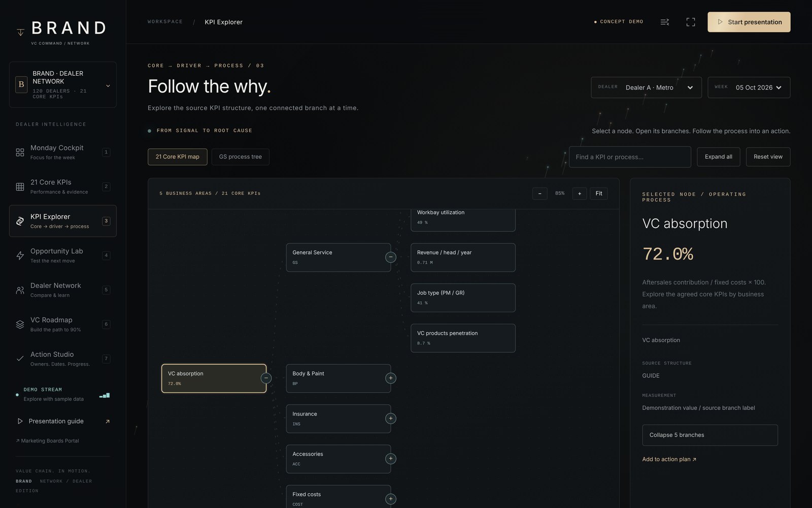Screen dimensions: 812x508
Task: Click the Expand all button
Action: point(718,156)
